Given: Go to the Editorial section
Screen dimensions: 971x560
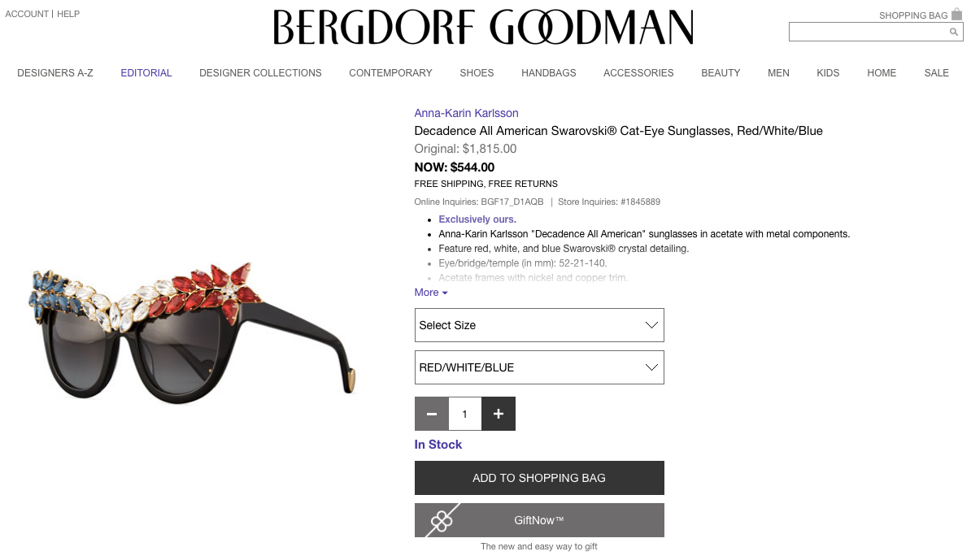Looking at the screenshot, I should coord(146,73).
